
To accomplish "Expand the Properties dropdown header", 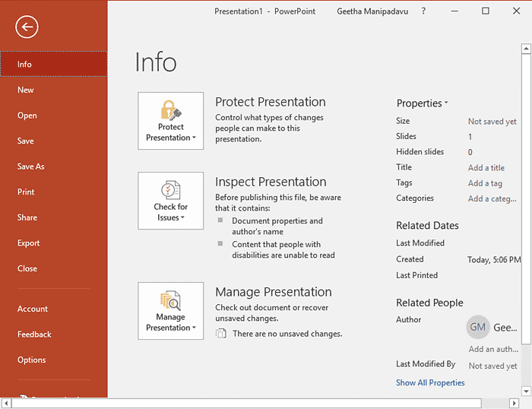I will (x=422, y=103).
